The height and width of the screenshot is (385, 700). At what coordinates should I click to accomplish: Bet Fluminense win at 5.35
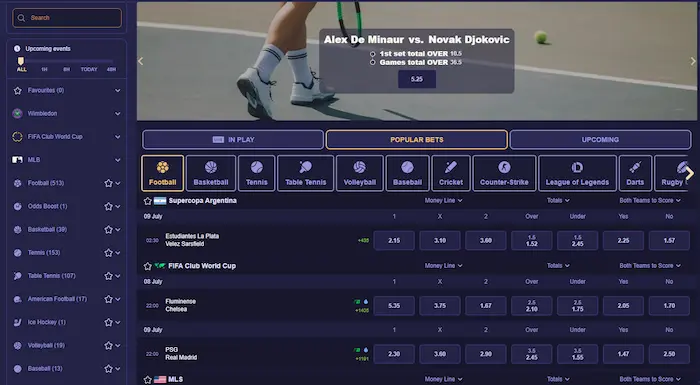point(394,305)
